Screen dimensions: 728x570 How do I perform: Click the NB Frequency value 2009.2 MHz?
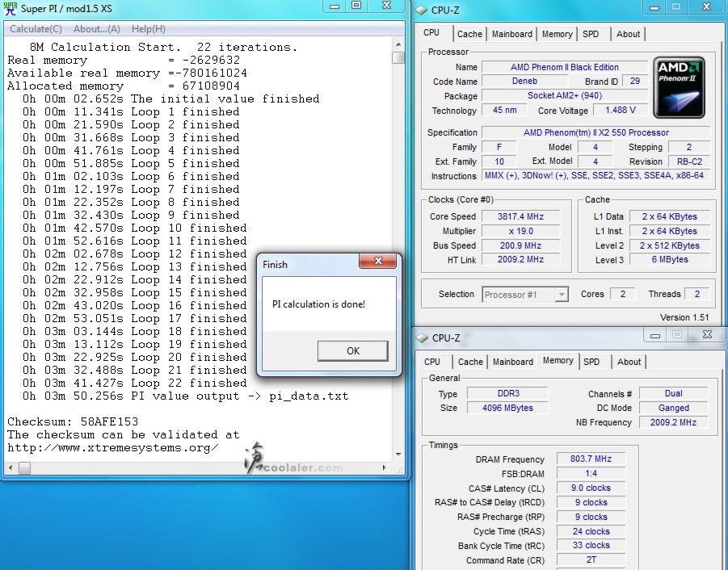tap(673, 422)
